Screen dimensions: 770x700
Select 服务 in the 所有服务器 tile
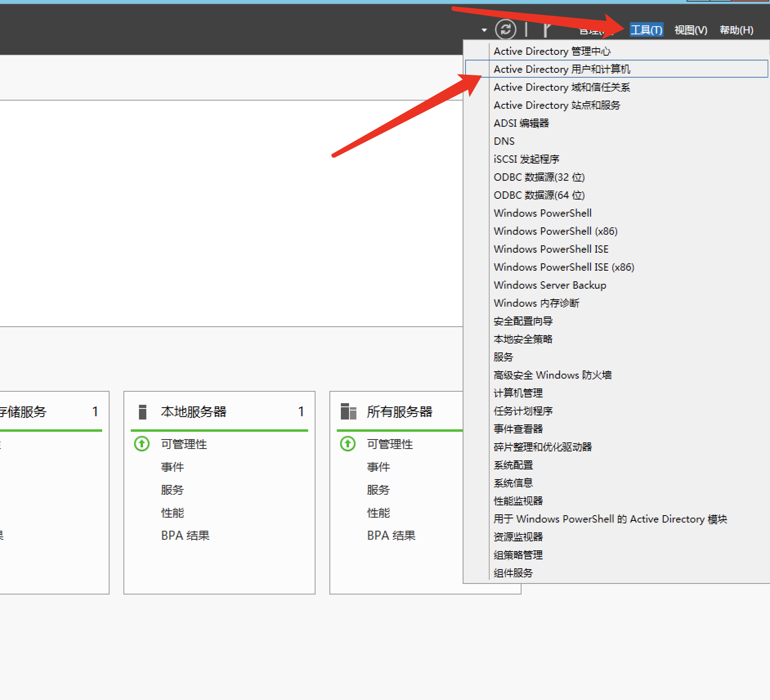pos(378,489)
